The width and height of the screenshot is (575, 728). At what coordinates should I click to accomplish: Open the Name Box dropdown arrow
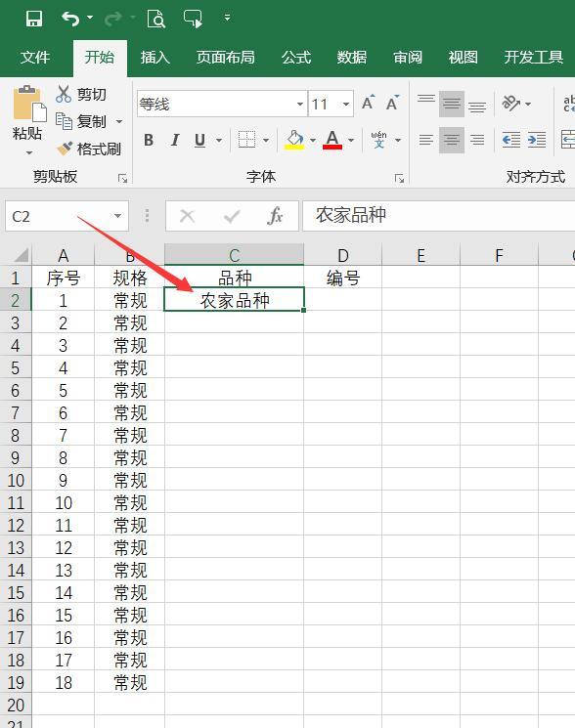[118, 216]
